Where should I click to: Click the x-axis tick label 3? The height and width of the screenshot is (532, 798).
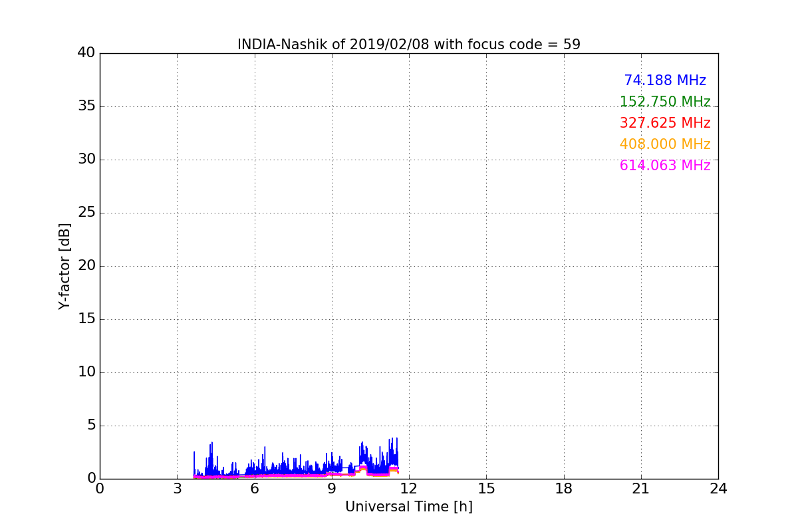click(x=177, y=488)
